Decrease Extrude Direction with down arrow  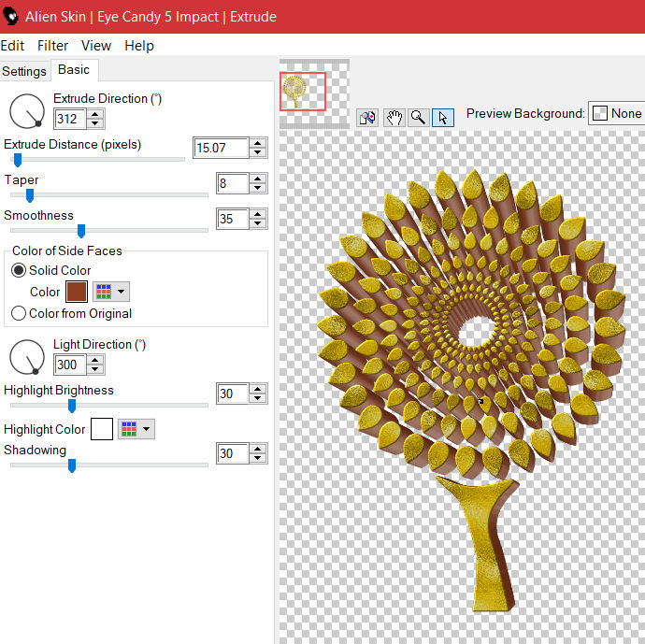coord(95,123)
